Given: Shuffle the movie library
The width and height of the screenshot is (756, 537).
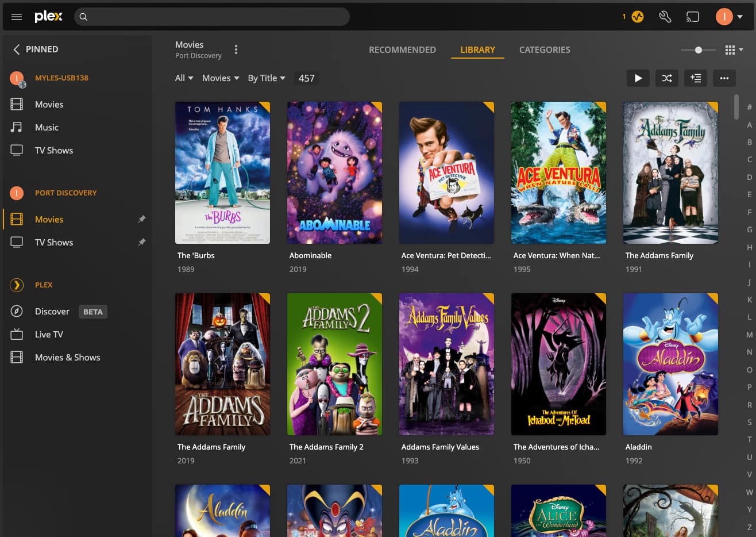Looking at the screenshot, I should [667, 78].
